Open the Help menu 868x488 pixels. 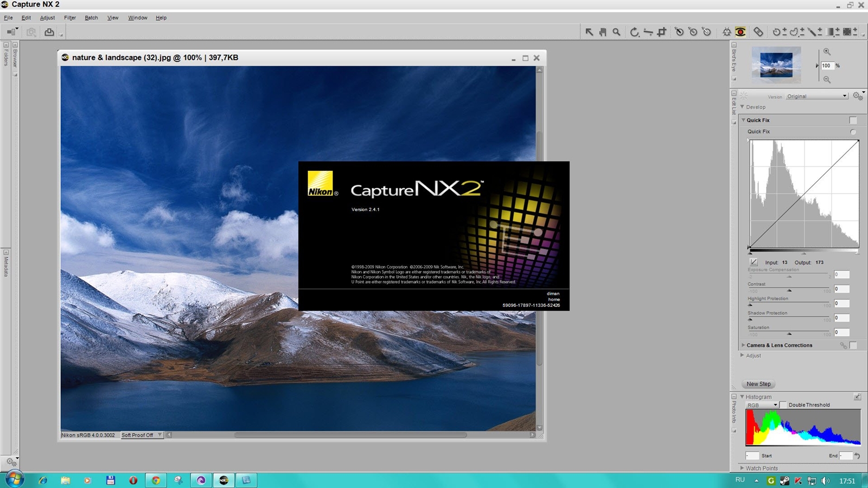point(161,17)
